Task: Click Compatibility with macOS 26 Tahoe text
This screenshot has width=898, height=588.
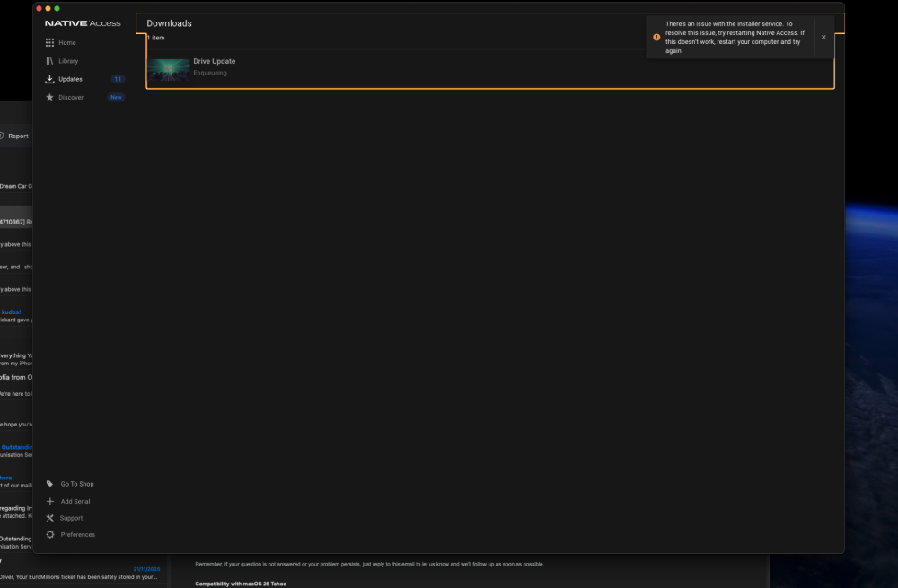Action: (241, 584)
